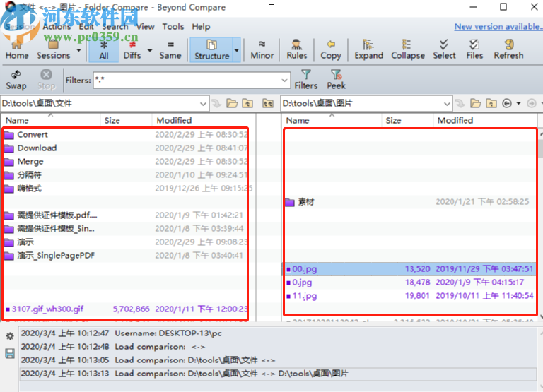543x392 pixels.
Task: Open the Structure dropdown arrow
Action: click(x=237, y=50)
